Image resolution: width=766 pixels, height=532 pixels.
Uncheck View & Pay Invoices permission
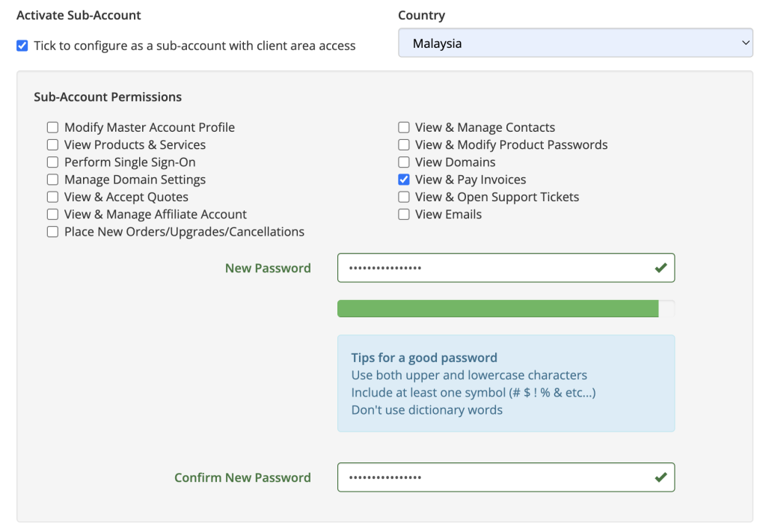point(403,180)
